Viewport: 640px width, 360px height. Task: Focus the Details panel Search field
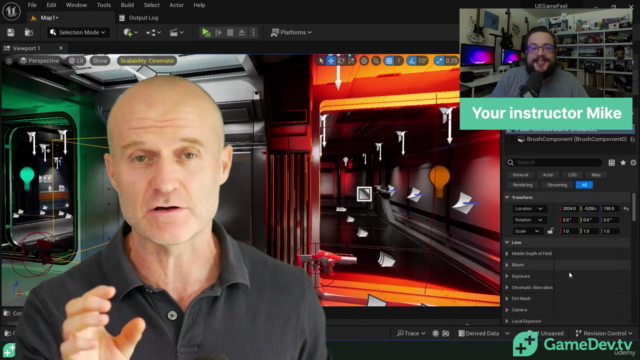tap(554, 162)
